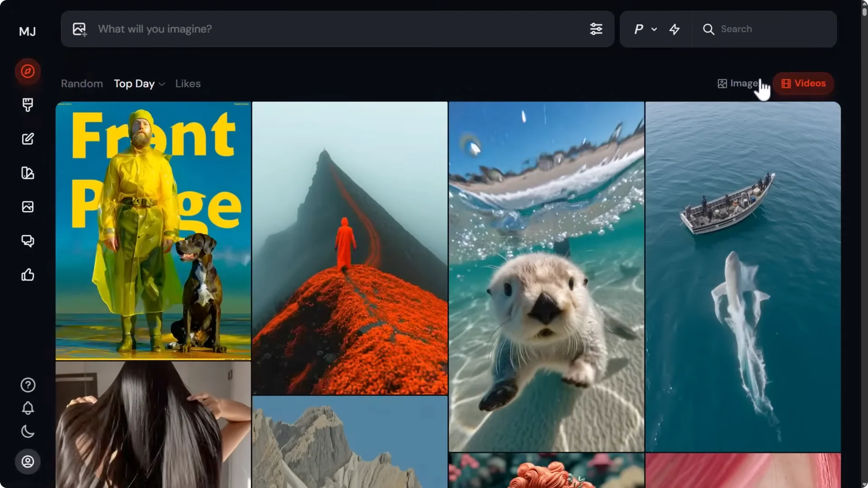Open Organize via the image icon
The image size is (868, 488).
click(x=28, y=207)
